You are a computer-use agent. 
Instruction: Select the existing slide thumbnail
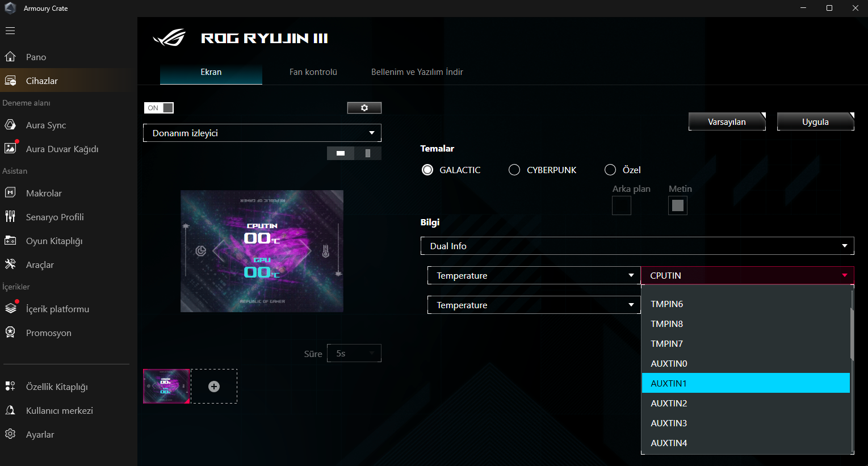(166, 387)
